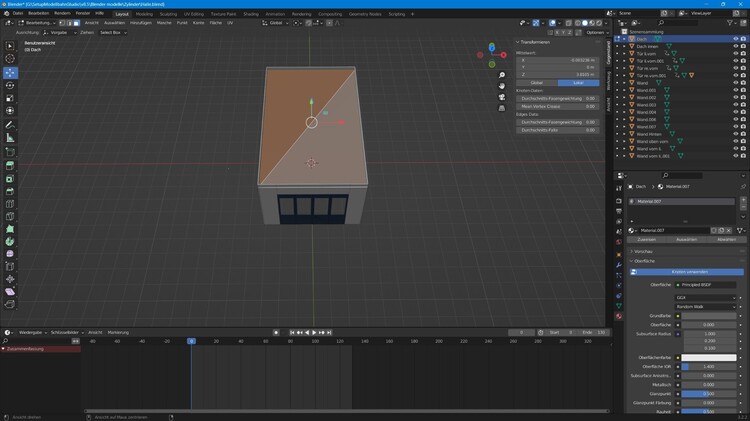
Task: Open the Modifier wrench properties tab
Action: pyautogui.click(x=619, y=264)
